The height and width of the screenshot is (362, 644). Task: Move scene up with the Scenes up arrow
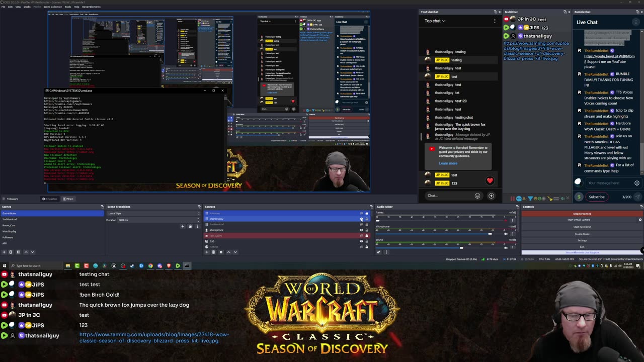tap(26, 252)
